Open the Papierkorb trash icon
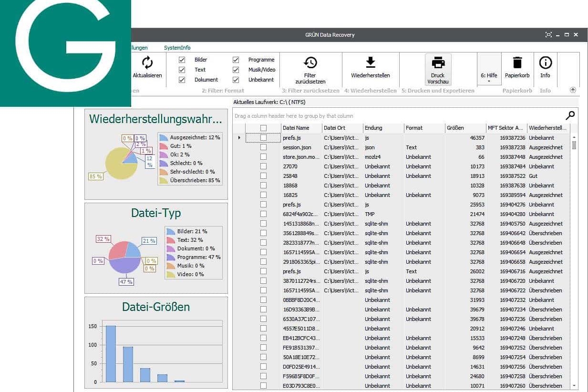Image resolution: width=588 pixels, height=392 pixels. pyautogui.click(x=517, y=62)
